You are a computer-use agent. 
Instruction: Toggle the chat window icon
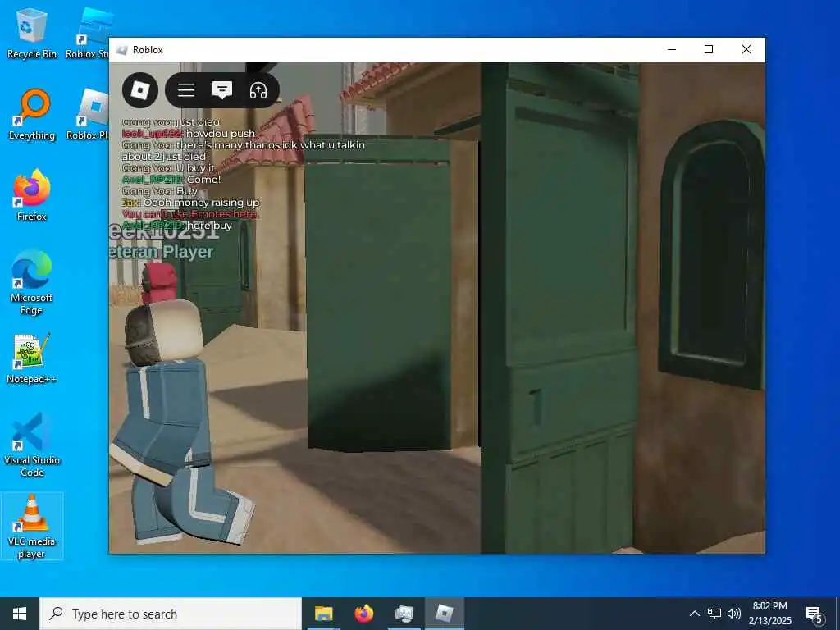pyautogui.click(x=221, y=90)
